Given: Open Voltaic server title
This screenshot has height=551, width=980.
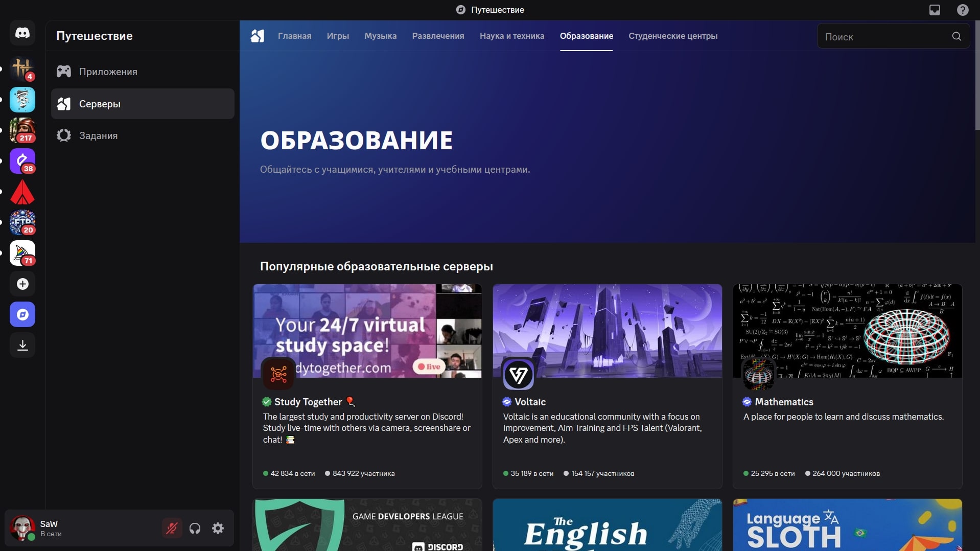Looking at the screenshot, I should pos(530,402).
